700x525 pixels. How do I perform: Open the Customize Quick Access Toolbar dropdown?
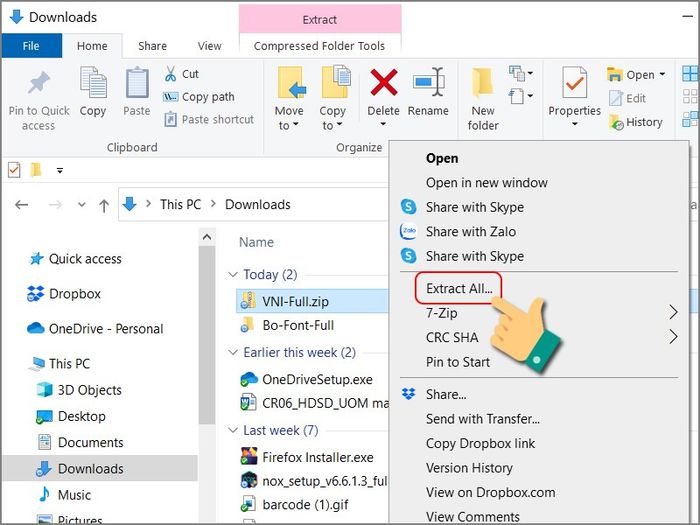pos(60,170)
